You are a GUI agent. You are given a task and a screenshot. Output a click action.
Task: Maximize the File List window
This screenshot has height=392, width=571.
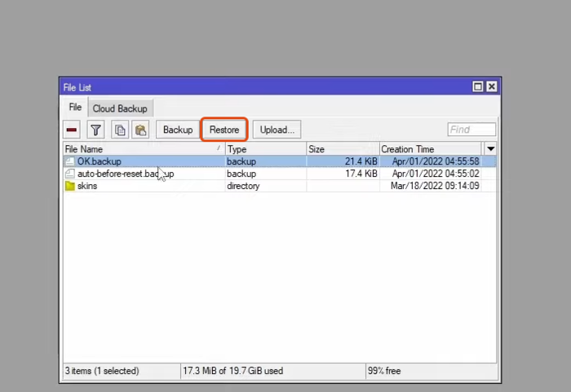[478, 86]
